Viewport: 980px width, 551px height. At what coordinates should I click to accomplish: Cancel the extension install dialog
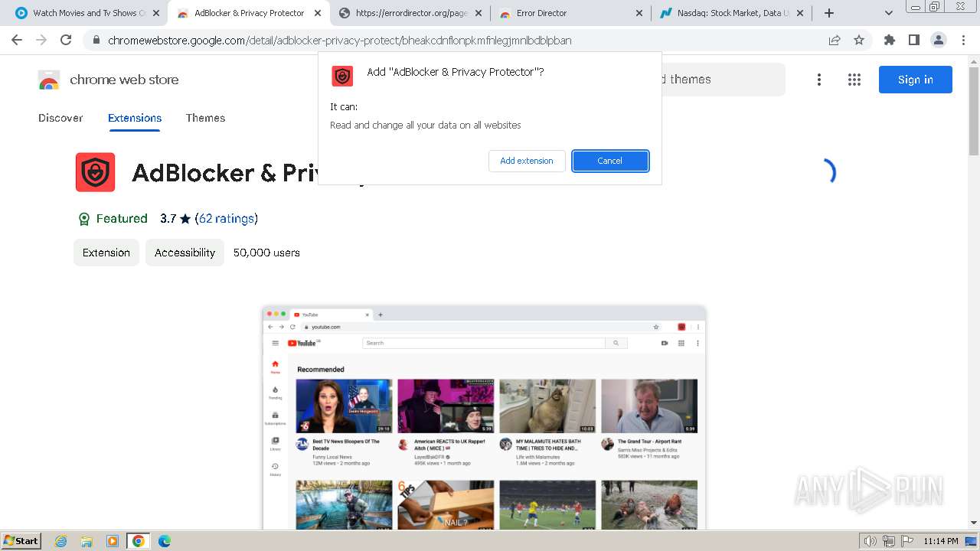pos(610,161)
